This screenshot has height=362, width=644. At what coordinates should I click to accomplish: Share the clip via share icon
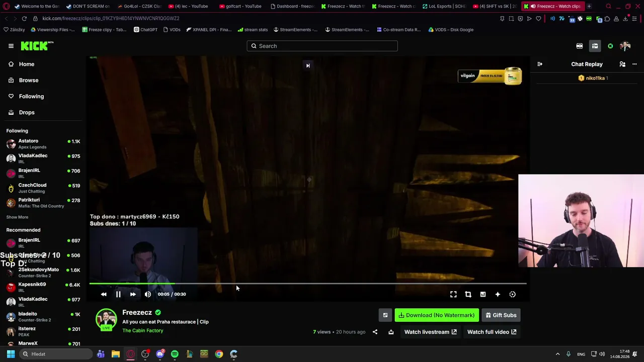(375, 332)
